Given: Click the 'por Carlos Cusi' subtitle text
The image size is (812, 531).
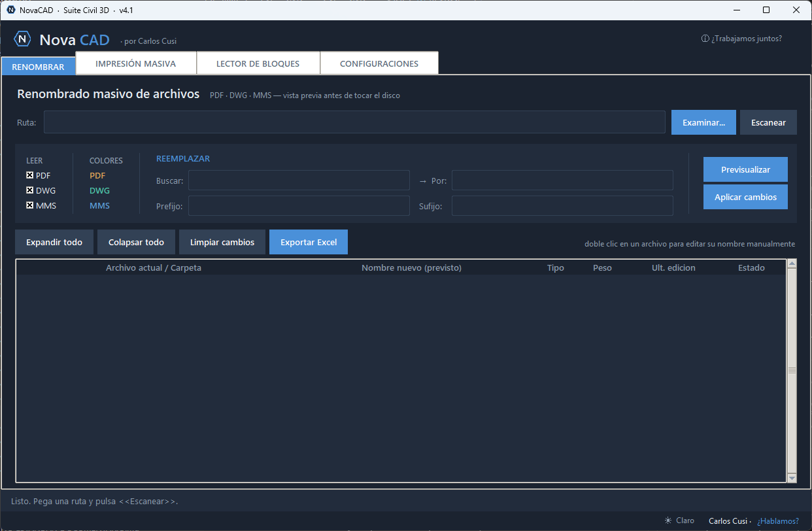Looking at the screenshot, I should click(148, 41).
